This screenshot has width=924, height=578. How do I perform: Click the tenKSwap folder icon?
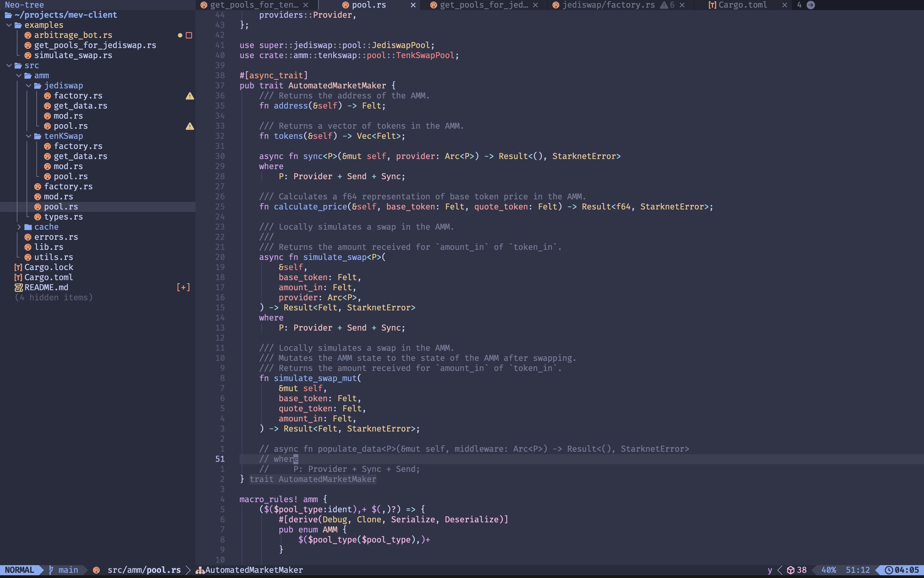click(x=38, y=136)
